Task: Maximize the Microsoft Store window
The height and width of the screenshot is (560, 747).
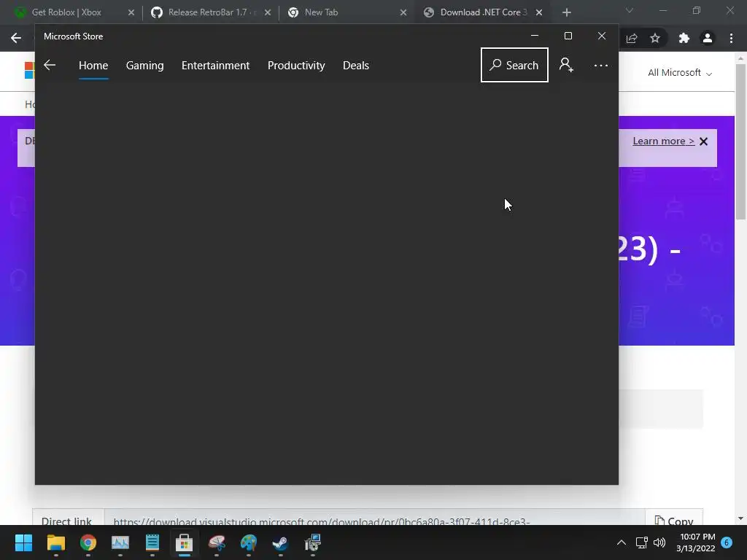Action: (x=568, y=36)
